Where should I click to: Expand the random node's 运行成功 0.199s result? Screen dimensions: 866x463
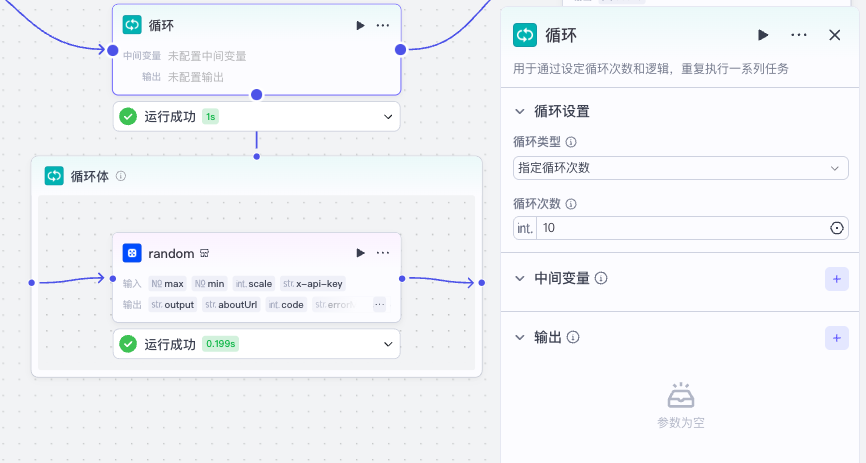tap(389, 344)
